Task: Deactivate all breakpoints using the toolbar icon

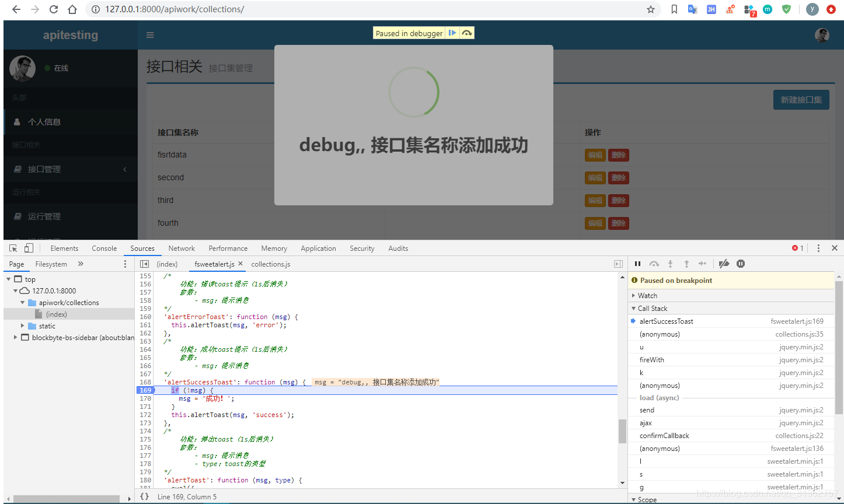Action: point(724,264)
